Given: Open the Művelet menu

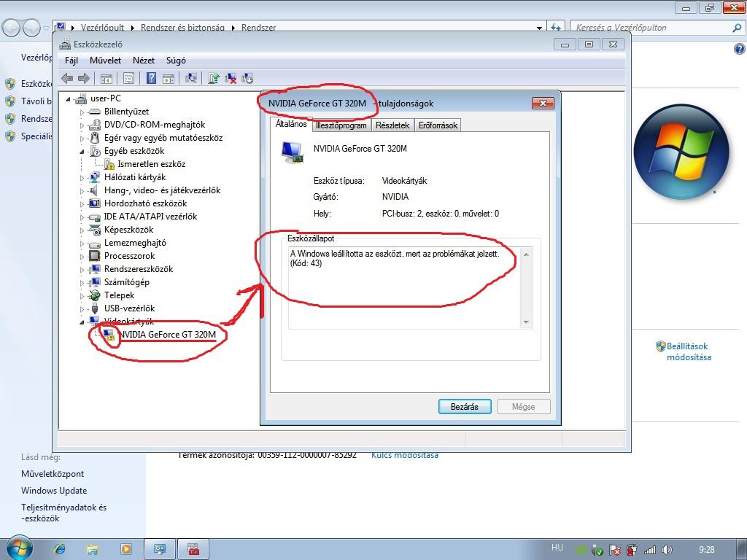Looking at the screenshot, I should tap(105, 61).
